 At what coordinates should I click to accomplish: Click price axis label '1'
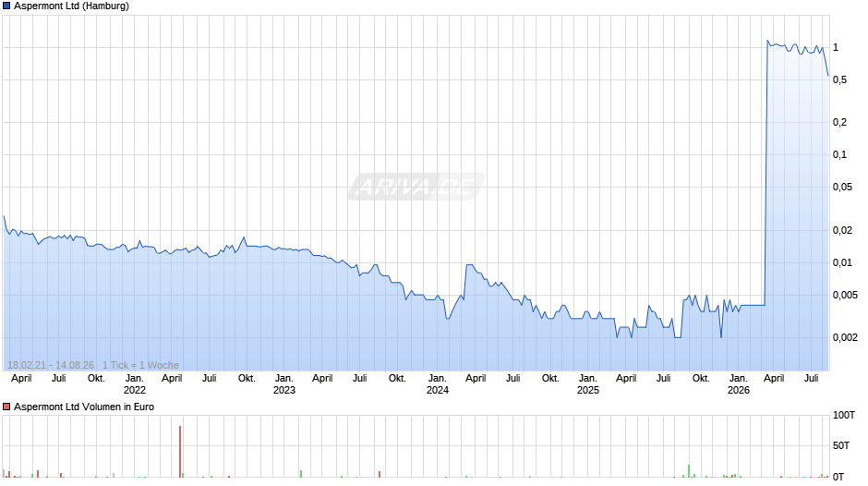pyautogui.click(x=836, y=48)
